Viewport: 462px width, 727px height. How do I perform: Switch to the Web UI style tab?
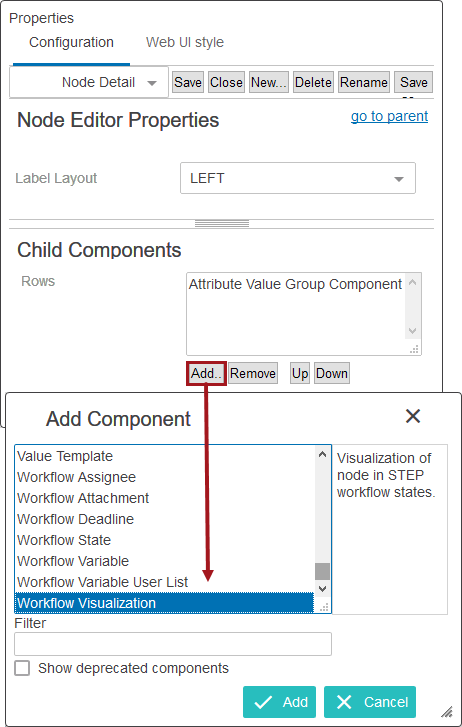185,42
